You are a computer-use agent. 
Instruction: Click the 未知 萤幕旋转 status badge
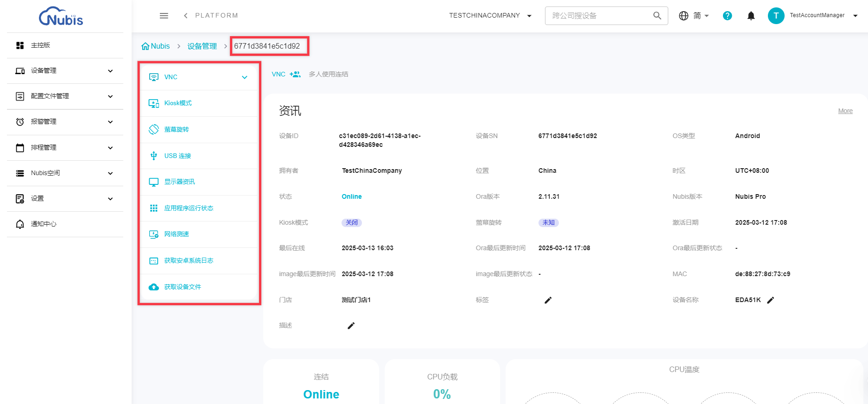tap(549, 223)
